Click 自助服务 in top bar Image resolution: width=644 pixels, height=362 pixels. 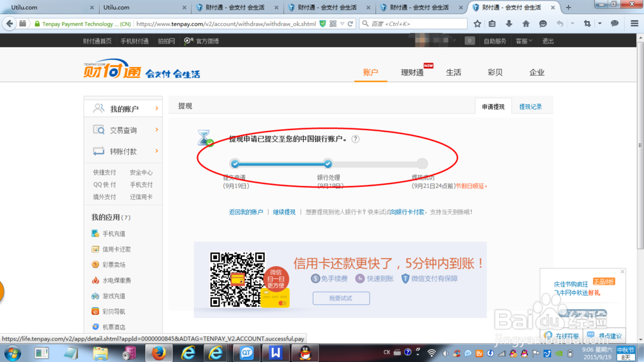tap(495, 41)
